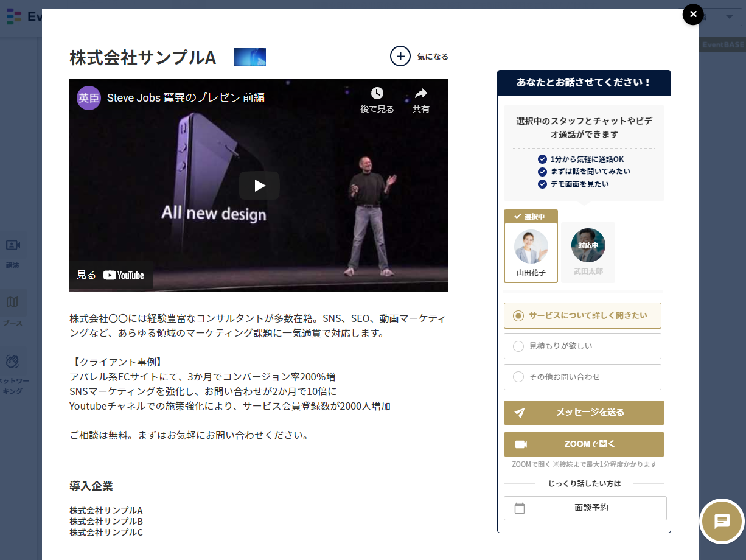Open 講演 sidebar item in background
The image size is (746, 560).
[x=13, y=253]
